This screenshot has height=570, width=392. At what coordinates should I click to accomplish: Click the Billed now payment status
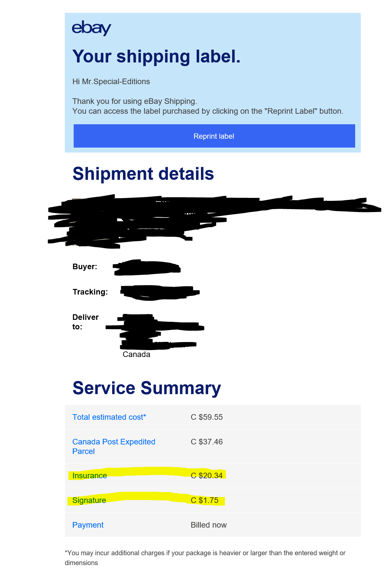(x=208, y=525)
